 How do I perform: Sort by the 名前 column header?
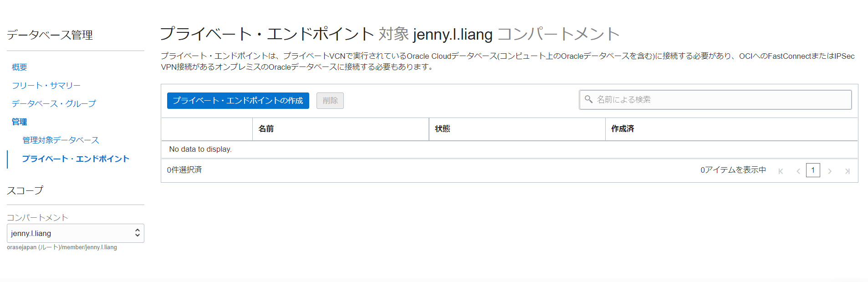point(266,129)
